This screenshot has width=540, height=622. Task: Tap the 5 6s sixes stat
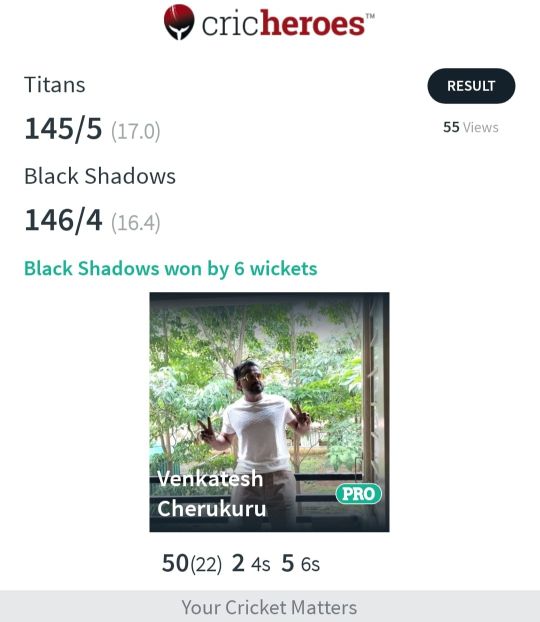coord(300,563)
